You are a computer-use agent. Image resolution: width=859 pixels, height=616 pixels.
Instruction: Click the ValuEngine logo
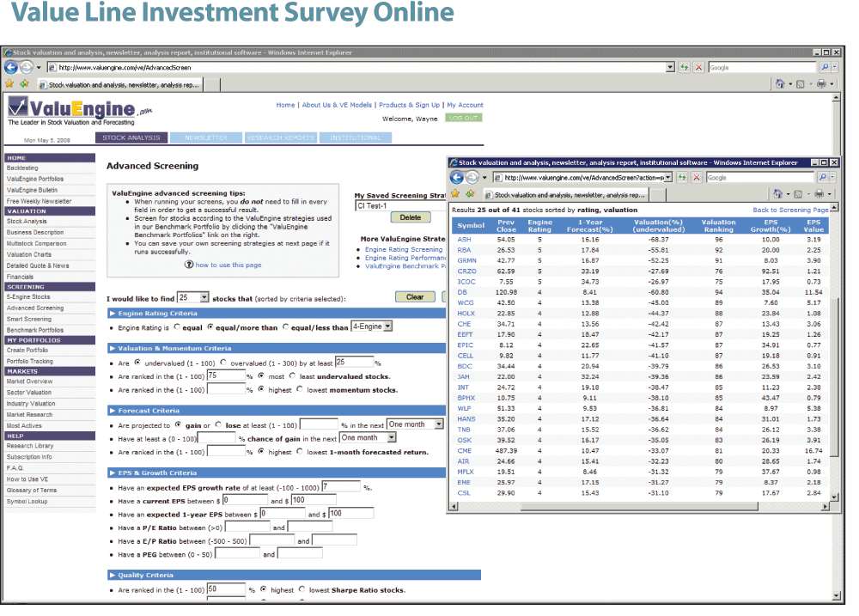click(x=80, y=111)
